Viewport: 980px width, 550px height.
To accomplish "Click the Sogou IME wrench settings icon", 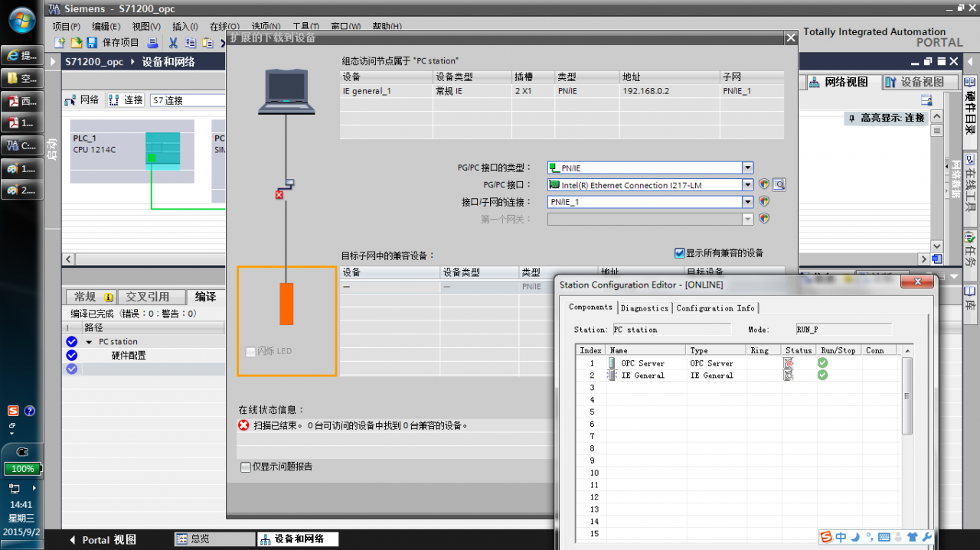I will tap(927, 537).
